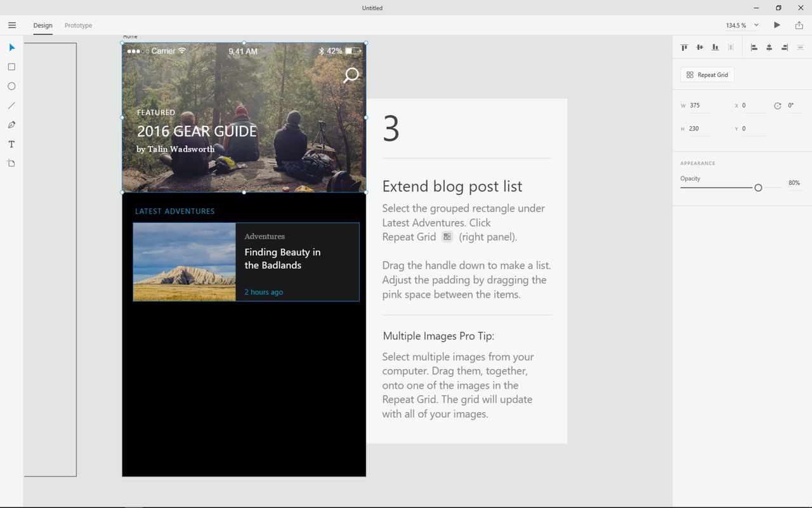Screen dimensions: 812x508
Task: Select the Text tool
Action: click(x=11, y=144)
